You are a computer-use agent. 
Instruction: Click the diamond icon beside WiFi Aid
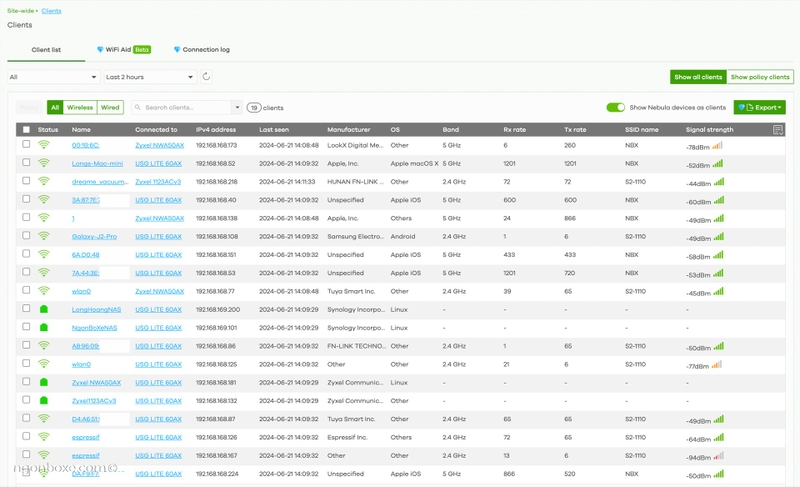point(100,49)
